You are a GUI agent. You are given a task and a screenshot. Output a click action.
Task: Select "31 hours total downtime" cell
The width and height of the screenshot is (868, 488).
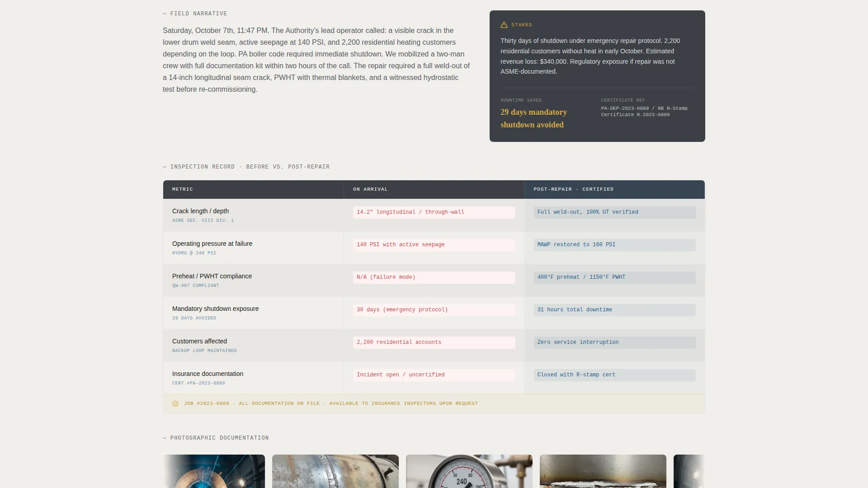click(614, 310)
